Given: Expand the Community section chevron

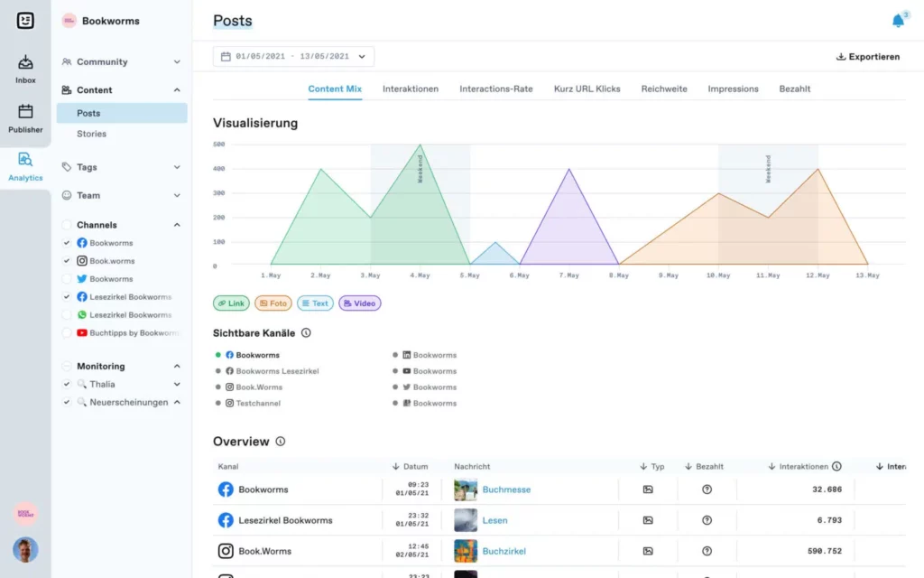Looking at the screenshot, I should click(x=177, y=62).
